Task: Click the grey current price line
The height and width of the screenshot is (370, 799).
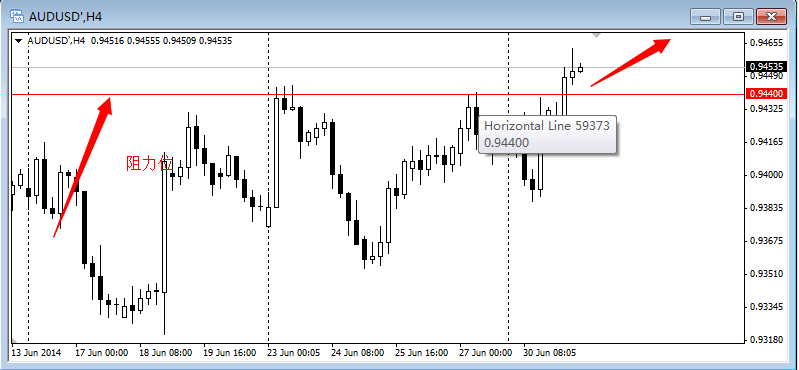Action: point(377,67)
